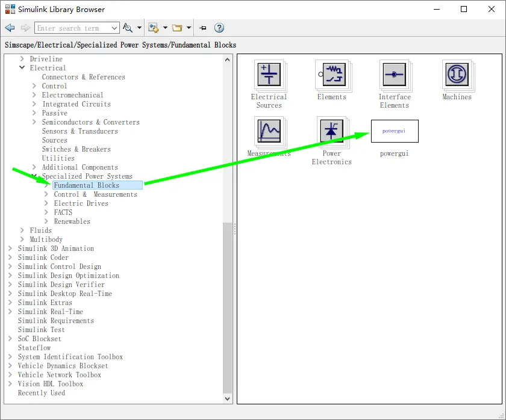Image resolution: width=506 pixels, height=420 pixels.
Task: Expand the Semiconductors & Converters node
Action: [x=34, y=122]
